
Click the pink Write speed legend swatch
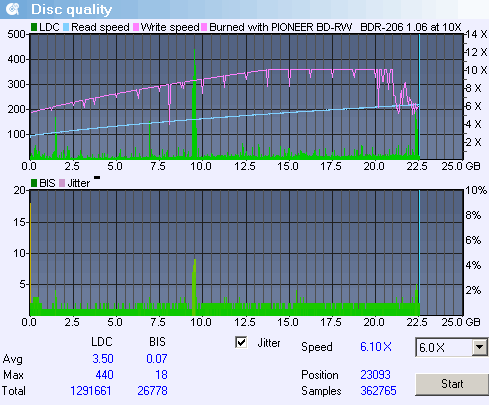point(136,27)
